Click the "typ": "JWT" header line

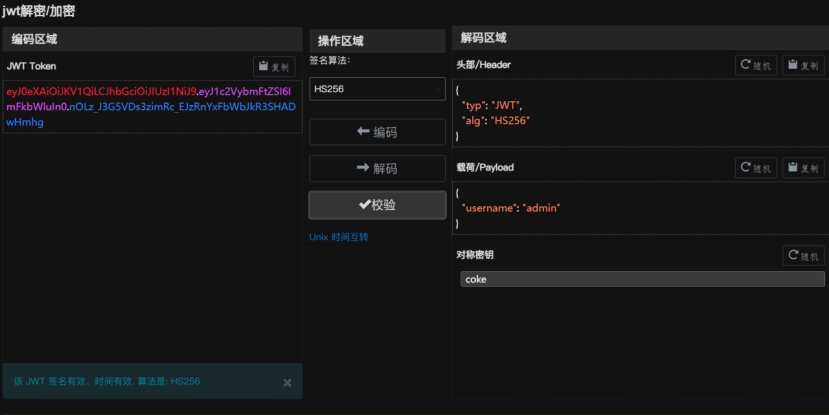coord(492,105)
